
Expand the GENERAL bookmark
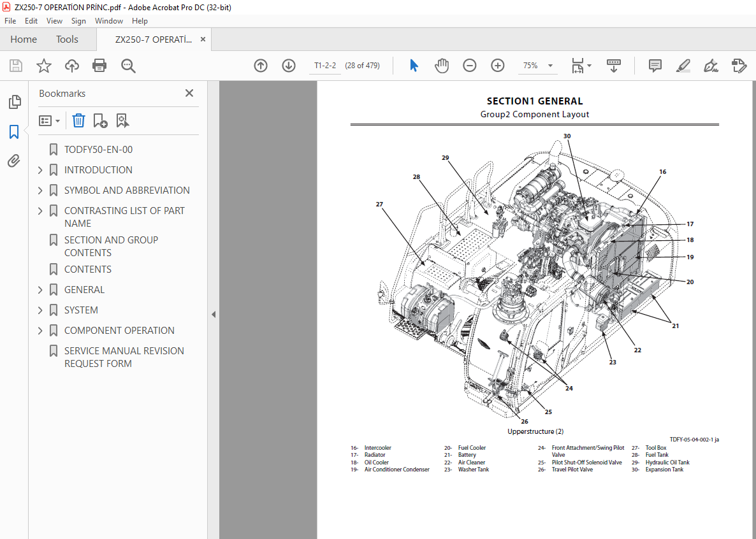pos(41,290)
